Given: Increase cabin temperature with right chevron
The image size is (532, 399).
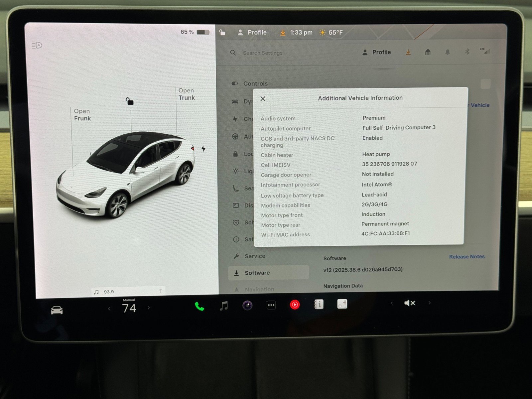Looking at the screenshot, I should tap(148, 308).
